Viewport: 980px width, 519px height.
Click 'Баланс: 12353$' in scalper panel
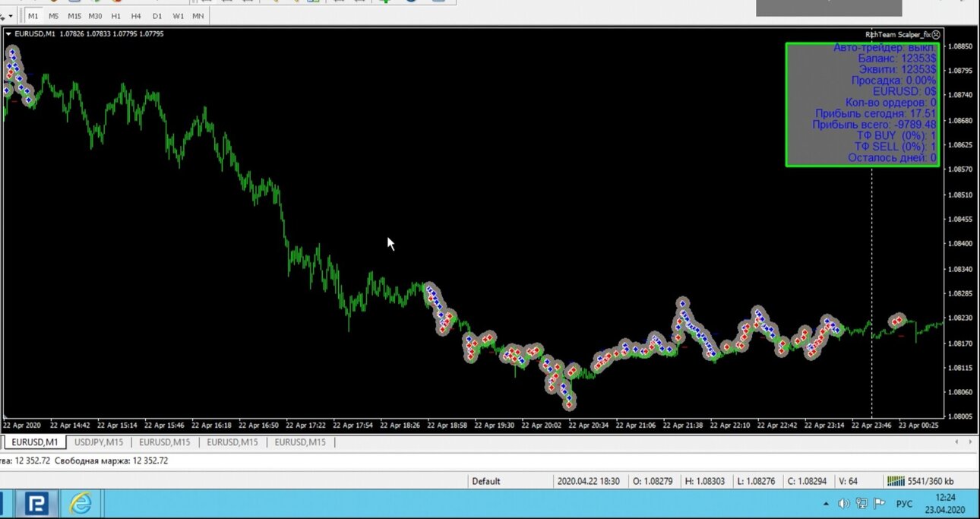897,58
